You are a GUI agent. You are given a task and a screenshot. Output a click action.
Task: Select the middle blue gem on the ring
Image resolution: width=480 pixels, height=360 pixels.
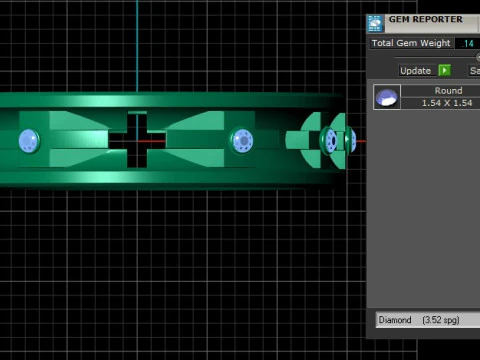[x=242, y=140]
